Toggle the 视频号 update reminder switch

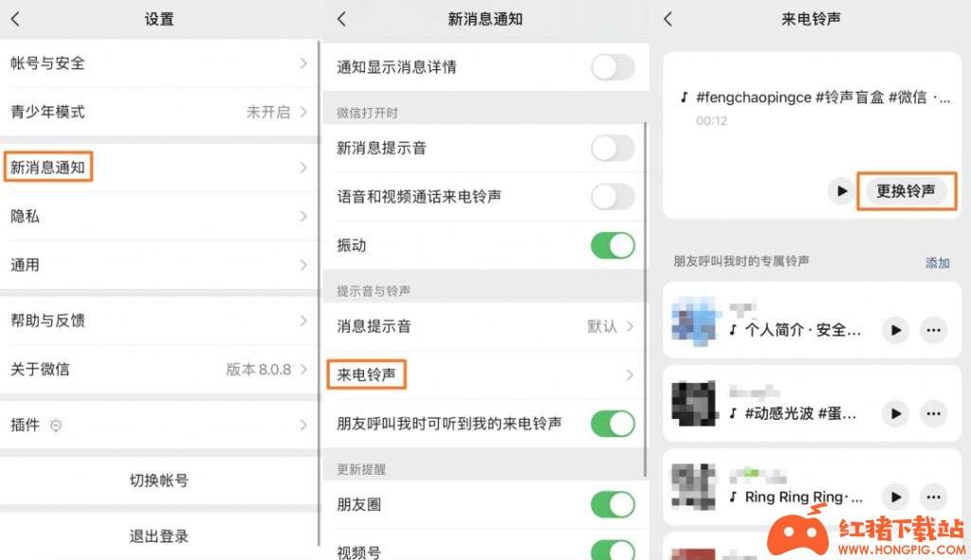pyautogui.click(x=613, y=550)
